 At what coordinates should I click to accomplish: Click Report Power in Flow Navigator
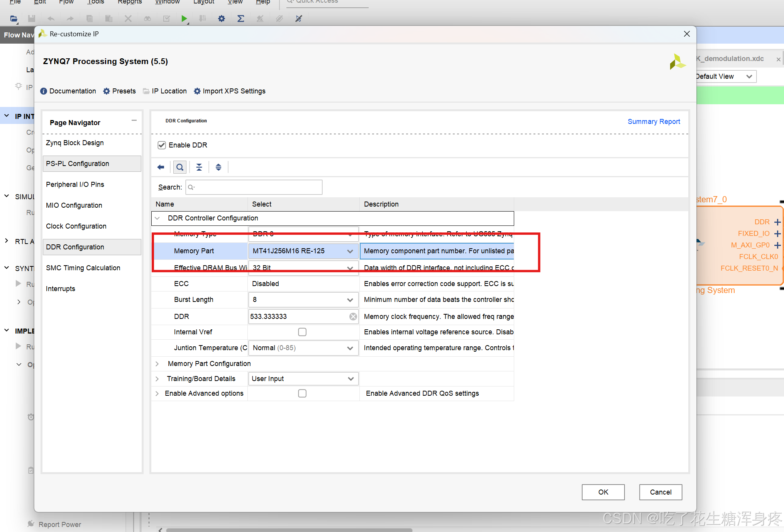[59, 524]
